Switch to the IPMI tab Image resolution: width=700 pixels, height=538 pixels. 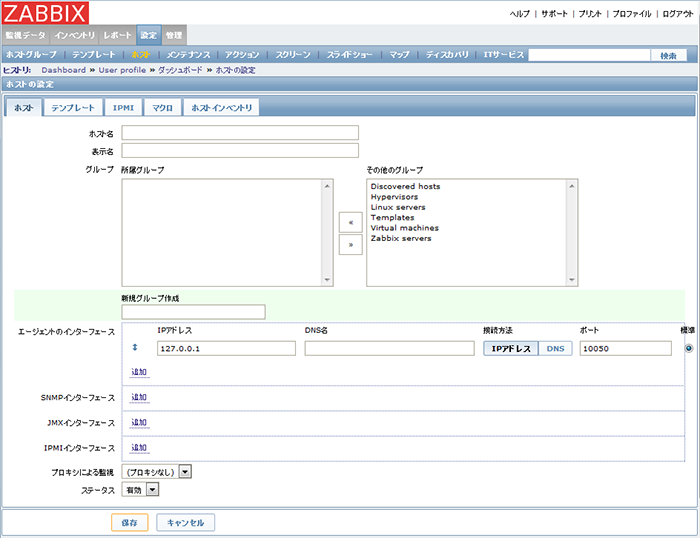coord(123,108)
